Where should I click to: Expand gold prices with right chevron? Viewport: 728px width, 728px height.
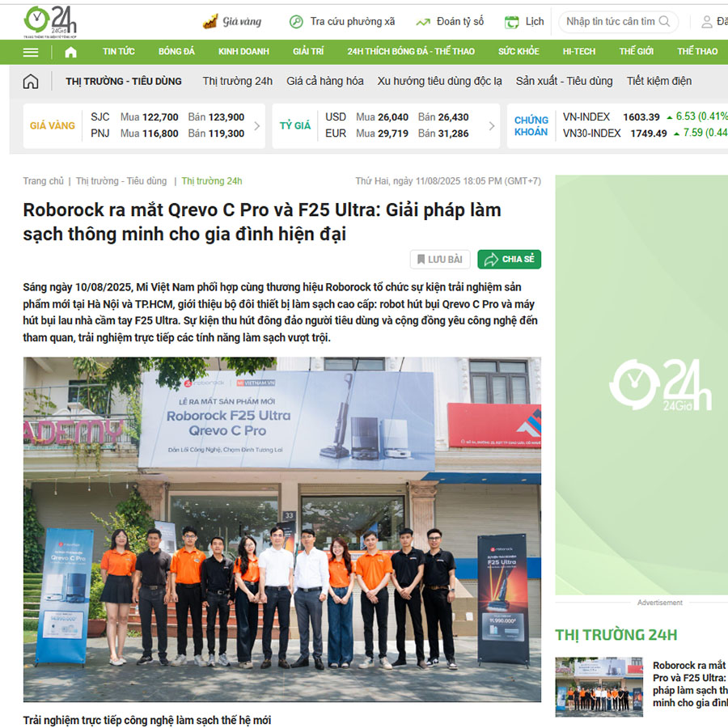tap(256, 126)
